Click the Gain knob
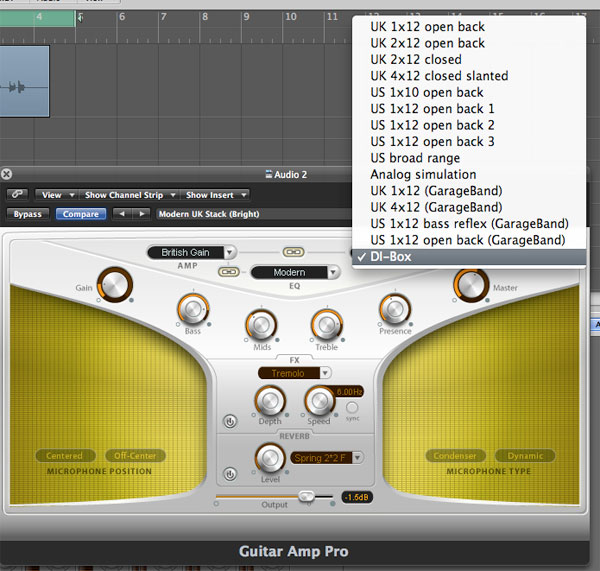 point(115,285)
